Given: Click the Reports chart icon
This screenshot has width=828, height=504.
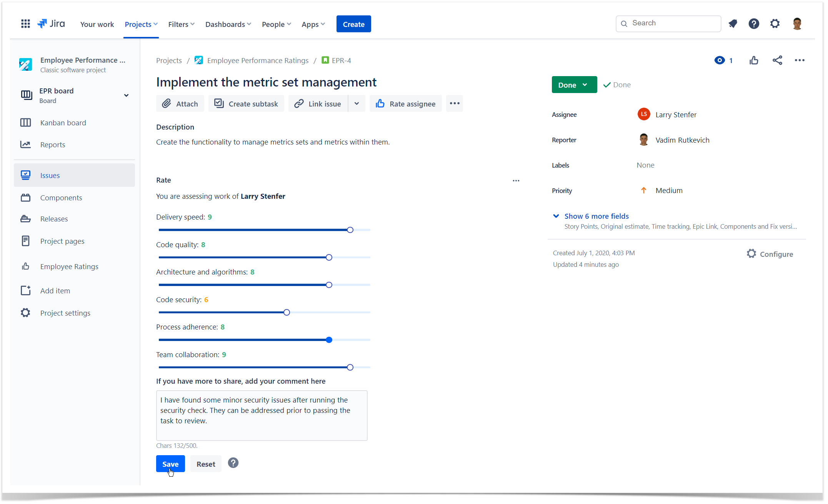Looking at the screenshot, I should 25,145.
